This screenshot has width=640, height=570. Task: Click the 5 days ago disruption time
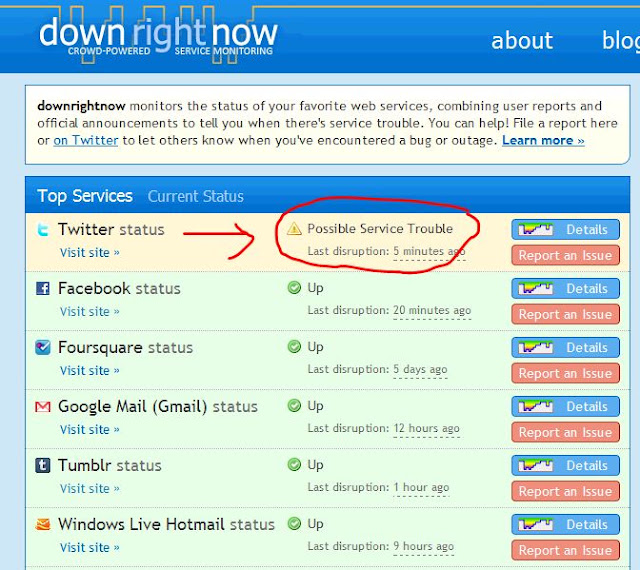tap(420, 370)
